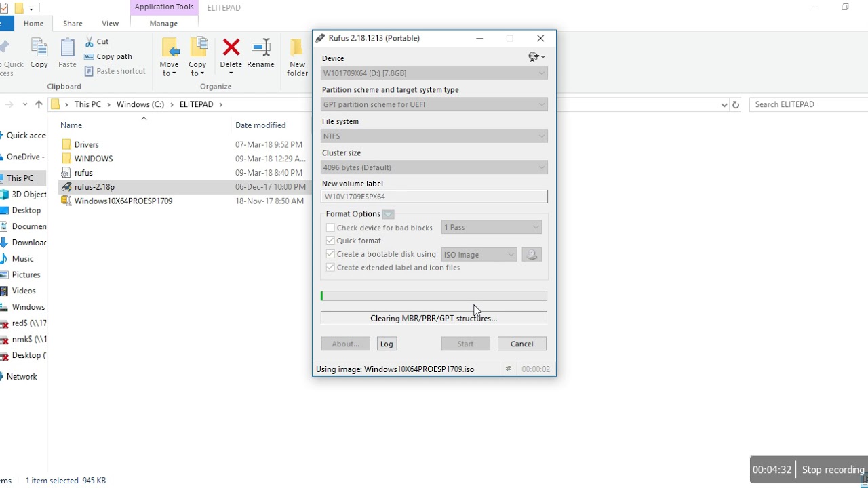Open the ISO Image type dropdown

(x=479, y=255)
